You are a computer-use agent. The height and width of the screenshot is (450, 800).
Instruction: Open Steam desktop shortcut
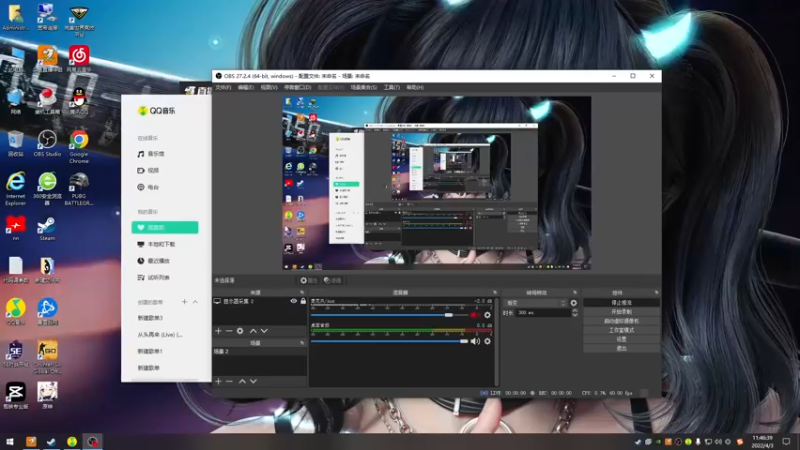[47, 228]
